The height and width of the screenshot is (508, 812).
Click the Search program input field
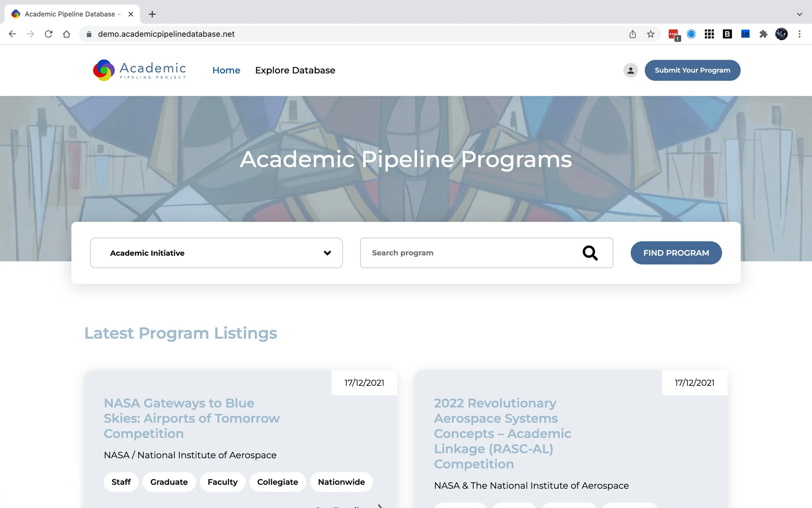tap(470, 253)
